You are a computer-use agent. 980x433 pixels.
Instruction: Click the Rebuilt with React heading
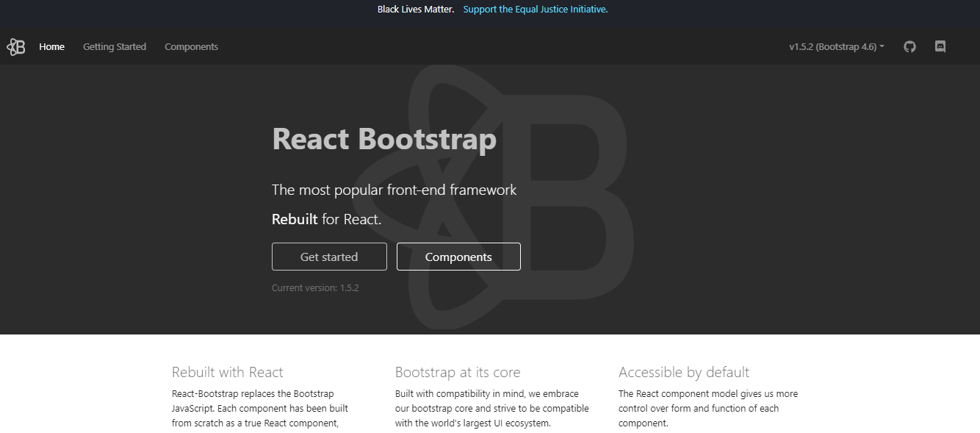click(x=227, y=372)
